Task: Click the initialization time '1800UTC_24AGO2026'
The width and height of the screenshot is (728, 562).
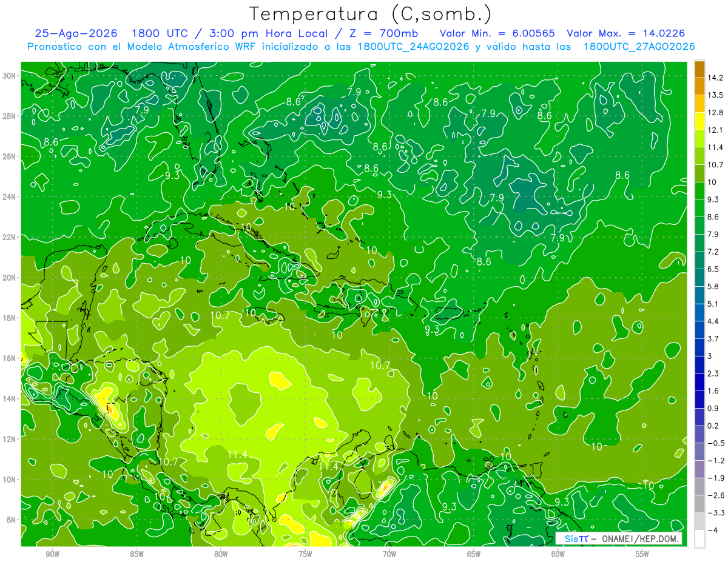Action: (413, 47)
